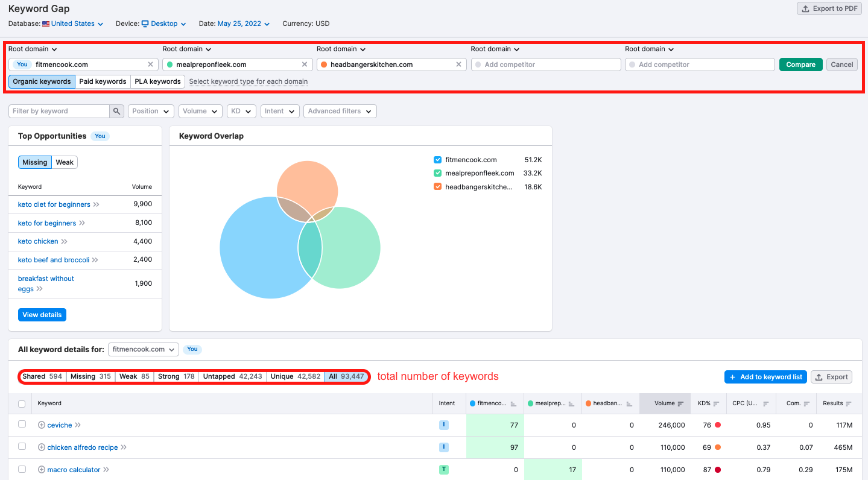Click the Informational intent badge for ceviche
The image size is (868, 480).
click(x=444, y=425)
